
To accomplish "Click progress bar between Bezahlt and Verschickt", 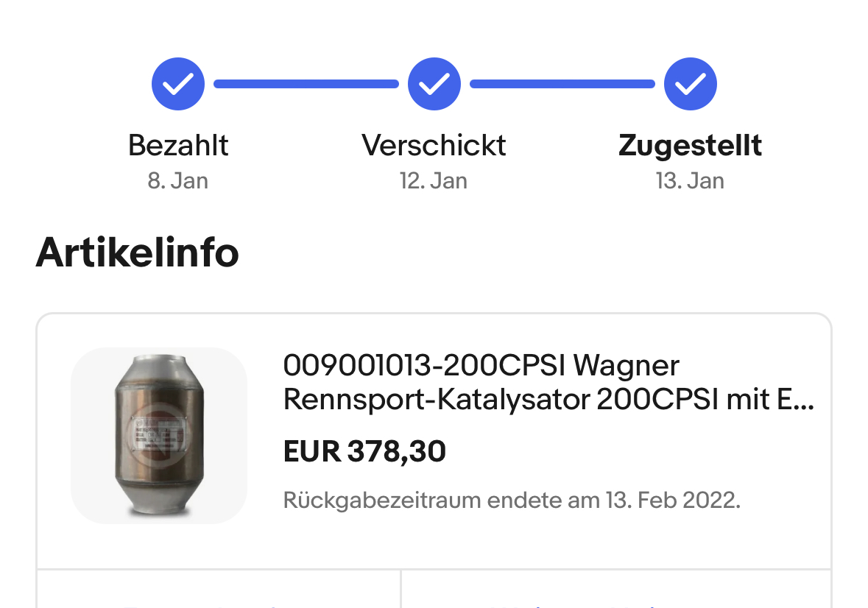I will click(306, 84).
